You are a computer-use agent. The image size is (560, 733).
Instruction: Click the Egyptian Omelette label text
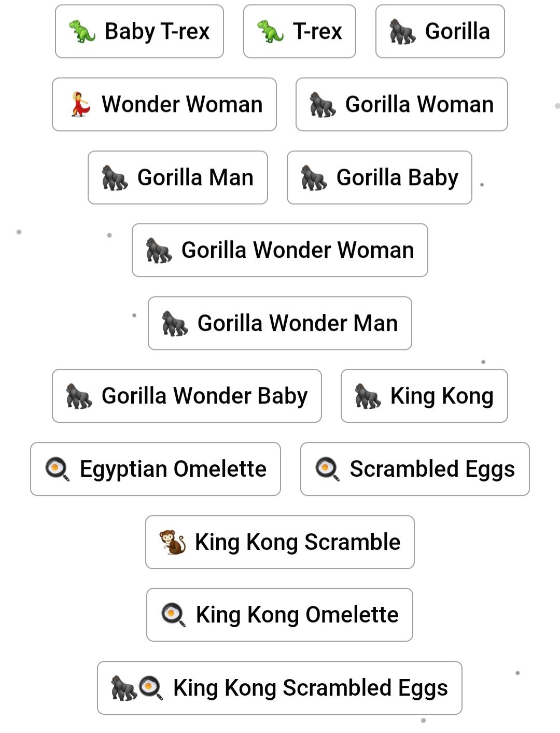coord(173,469)
